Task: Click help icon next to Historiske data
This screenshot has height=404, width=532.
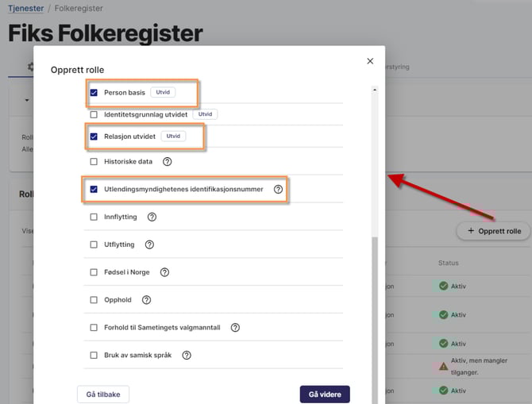Action: 168,161
